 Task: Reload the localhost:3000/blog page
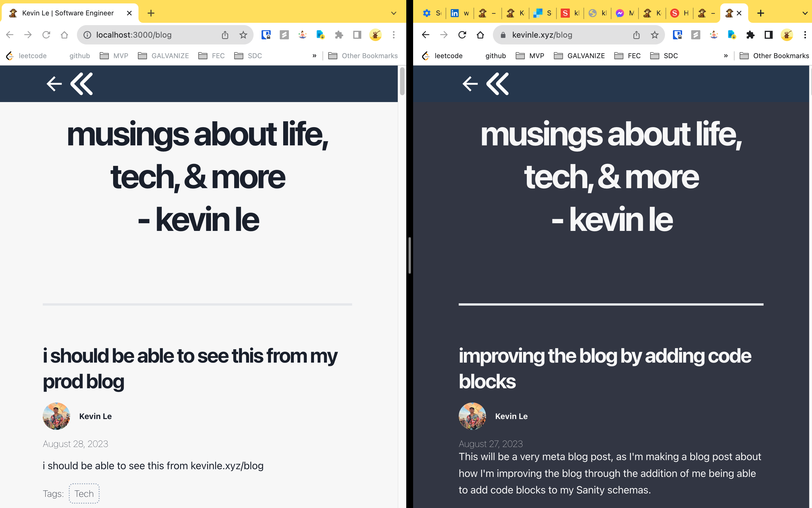click(46, 35)
